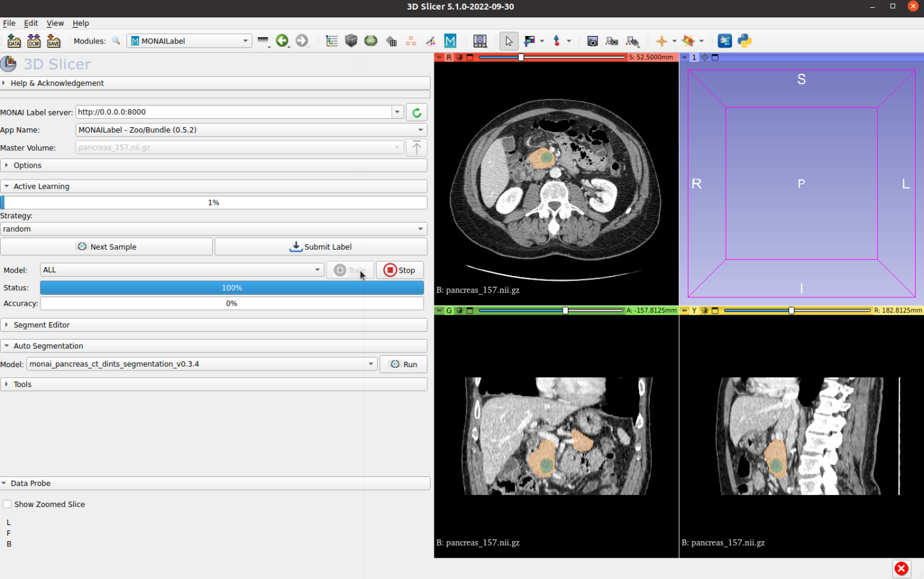Click the Save scene icon

54,41
